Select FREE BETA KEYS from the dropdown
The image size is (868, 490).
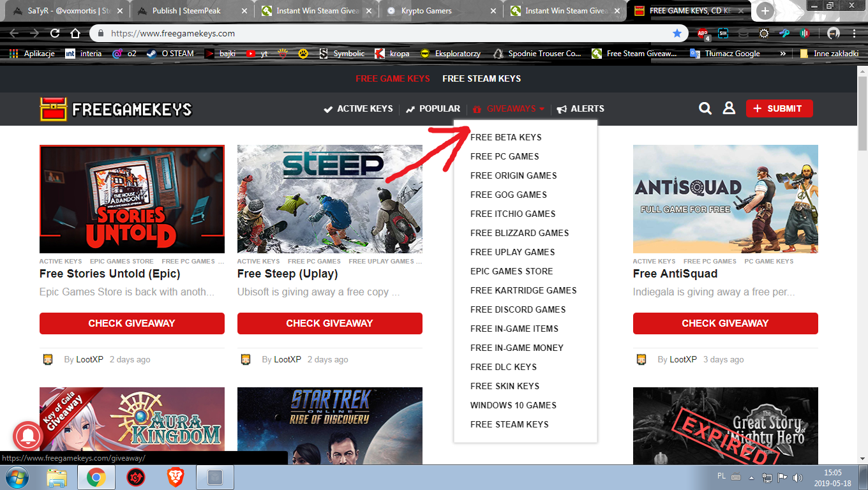click(505, 137)
